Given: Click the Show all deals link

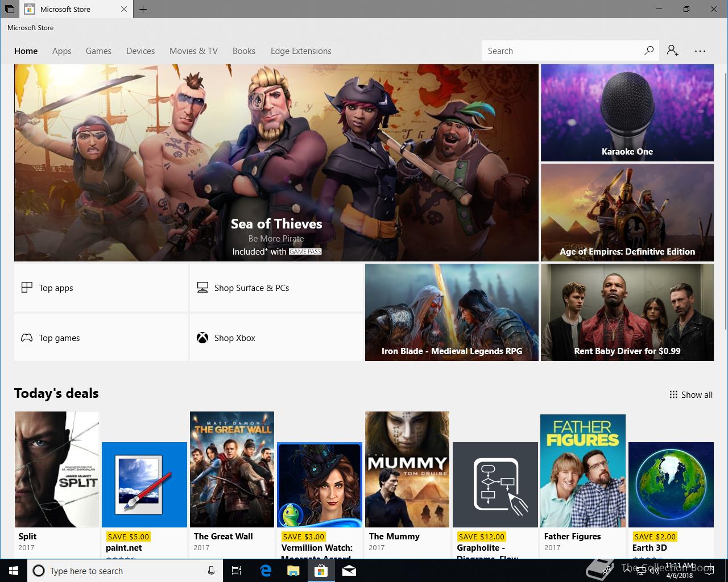Looking at the screenshot, I should tap(691, 394).
